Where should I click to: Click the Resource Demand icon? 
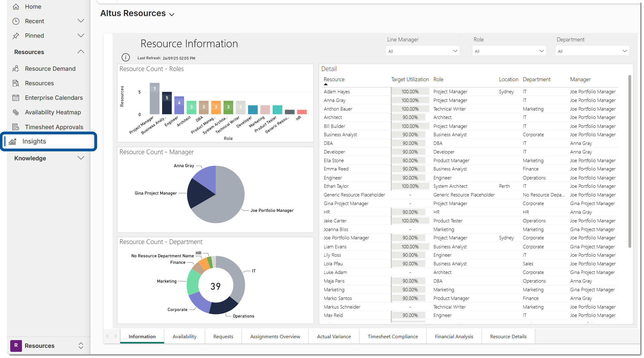[16, 69]
